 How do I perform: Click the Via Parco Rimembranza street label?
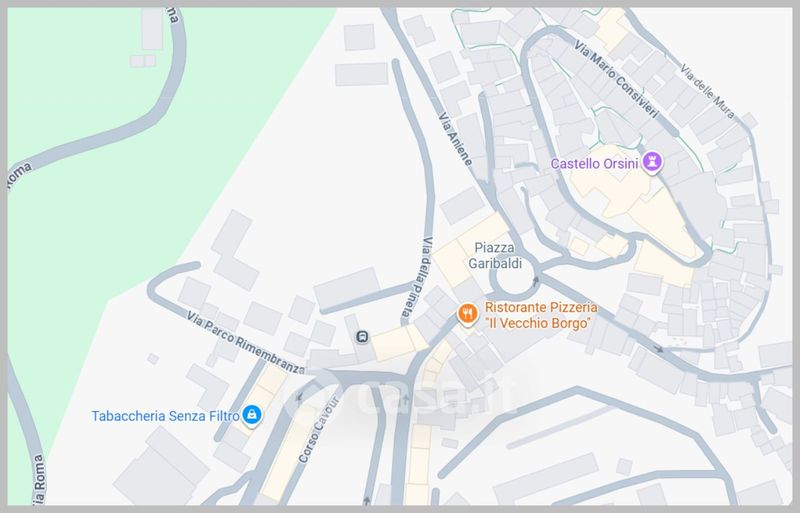click(x=245, y=342)
